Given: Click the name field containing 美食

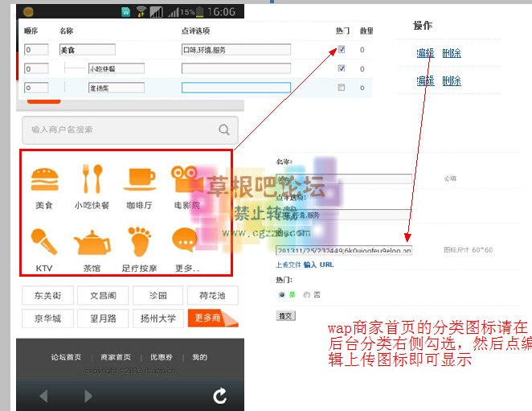Looking at the screenshot, I should pos(88,50).
